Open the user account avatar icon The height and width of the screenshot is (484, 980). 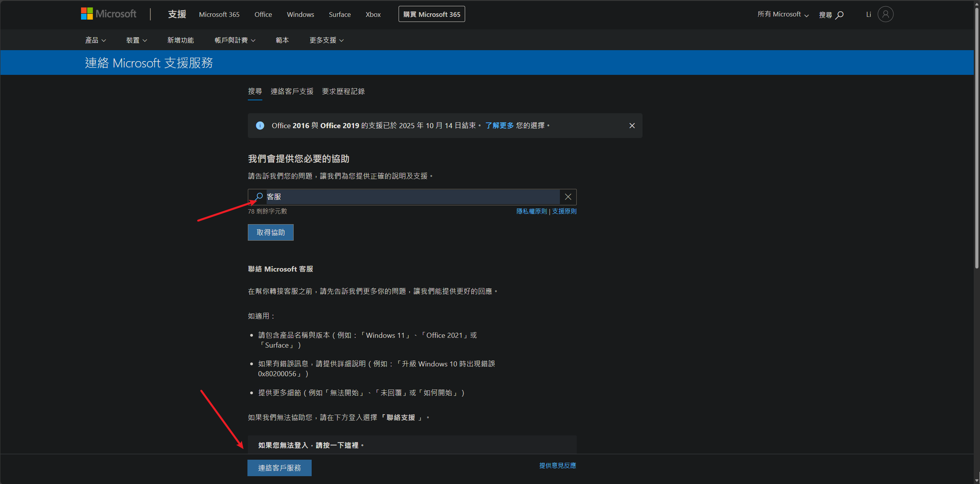(x=885, y=15)
